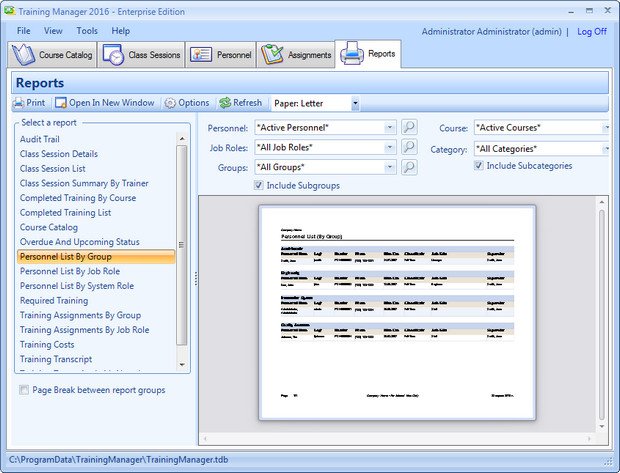The image size is (620, 473).
Task: Select the Audit Trail report
Action: point(40,139)
